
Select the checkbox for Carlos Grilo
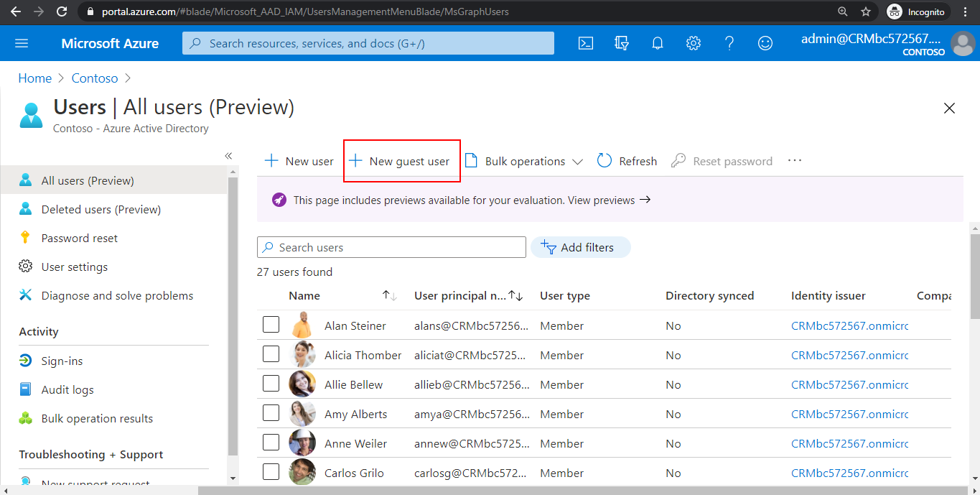[271, 472]
